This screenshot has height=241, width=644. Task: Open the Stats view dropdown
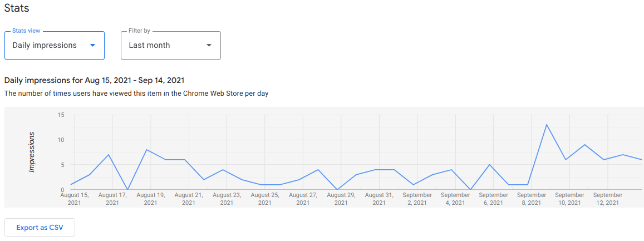pyautogui.click(x=54, y=45)
